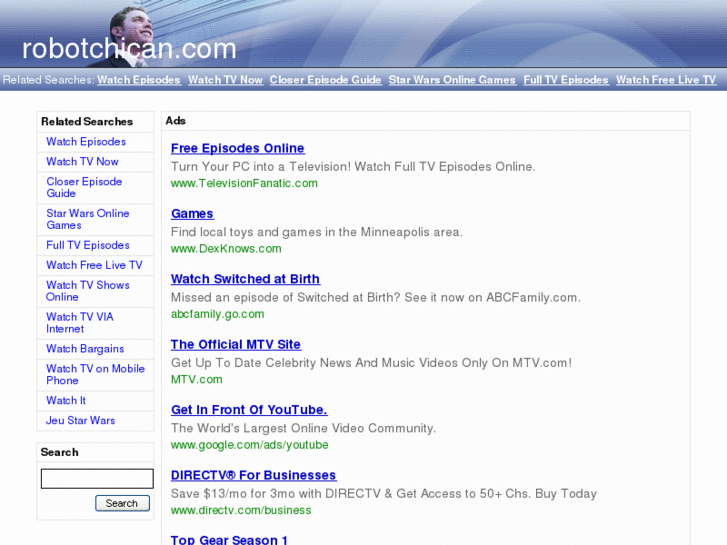
Task: Click ad text 'Turn Your PC into a Television!'
Action: pos(261,167)
